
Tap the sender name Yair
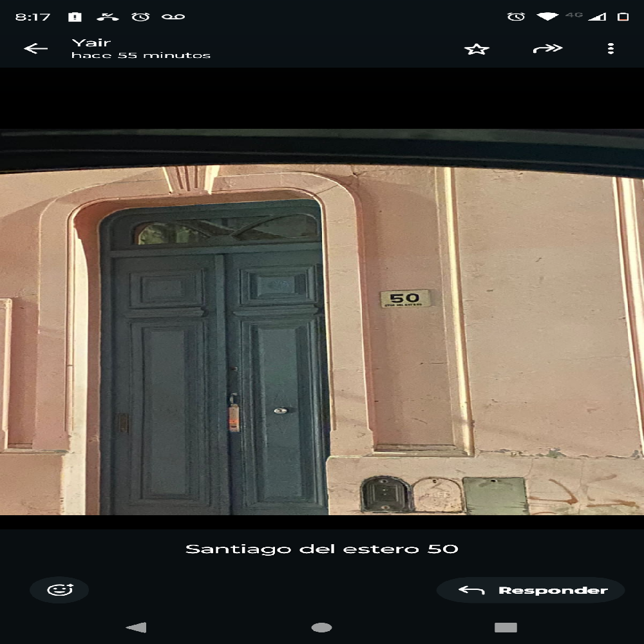point(91,43)
